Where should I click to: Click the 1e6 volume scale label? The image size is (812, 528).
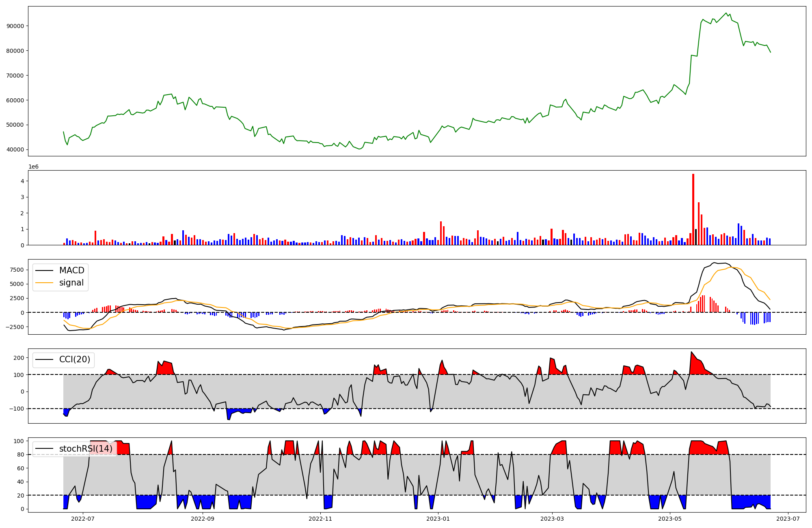(x=33, y=167)
